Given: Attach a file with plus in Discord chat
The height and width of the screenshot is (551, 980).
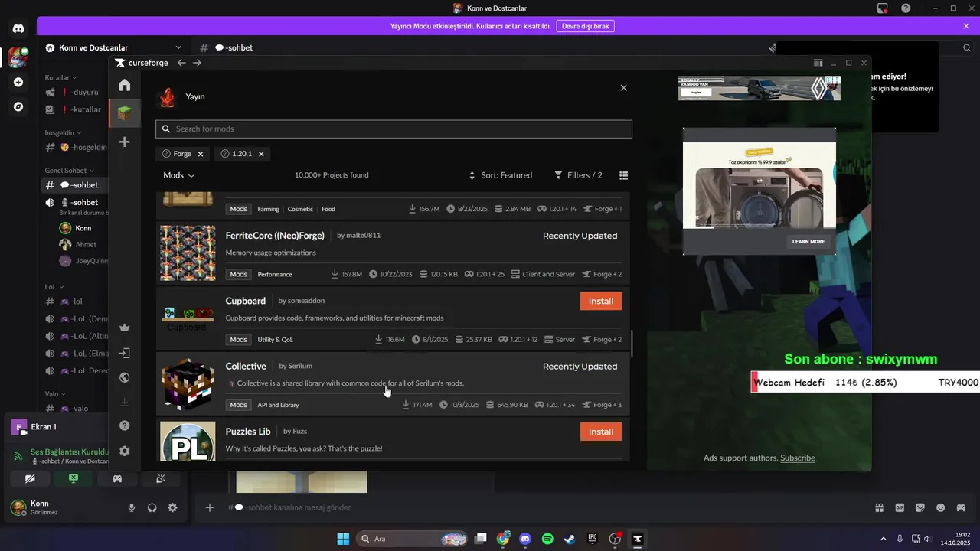Looking at the screenshot, I should 210,507.
